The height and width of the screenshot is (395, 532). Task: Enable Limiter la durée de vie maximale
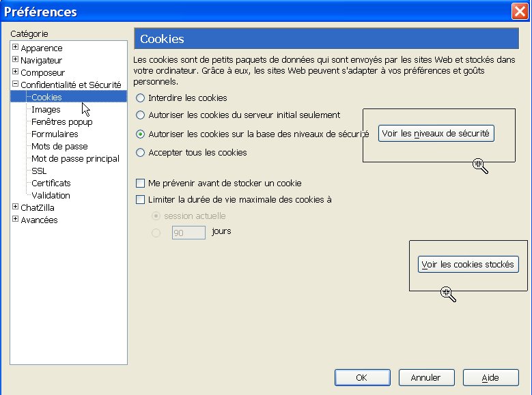point(140,199)
